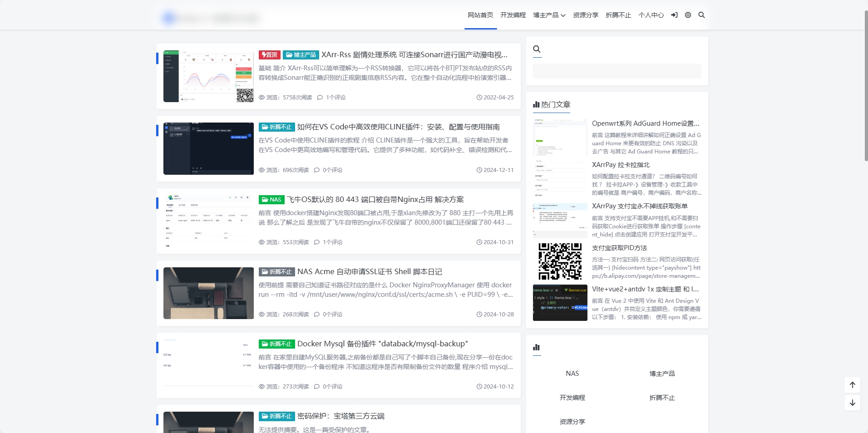Click the search magnifier icon in navbar
Viewport: 868px width, 433px height.
pos(701,15)
